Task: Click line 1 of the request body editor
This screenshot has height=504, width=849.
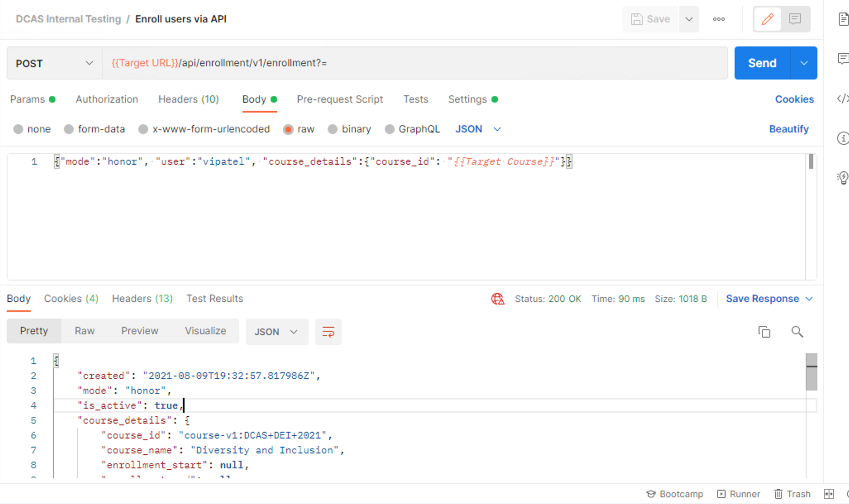Action: click(313, 161)
